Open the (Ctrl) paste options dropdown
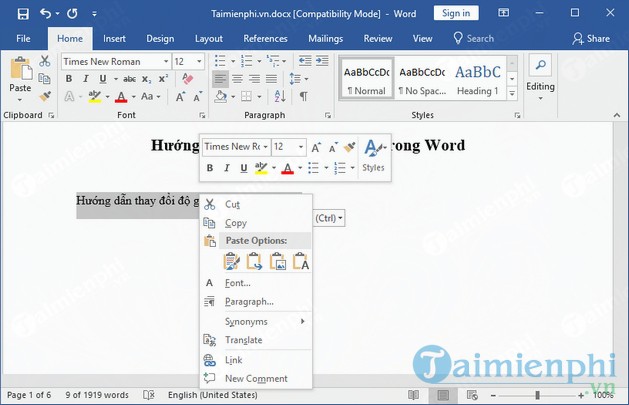Image resolution: width=629 pixels, height=405 pixels. click(329, 218)
